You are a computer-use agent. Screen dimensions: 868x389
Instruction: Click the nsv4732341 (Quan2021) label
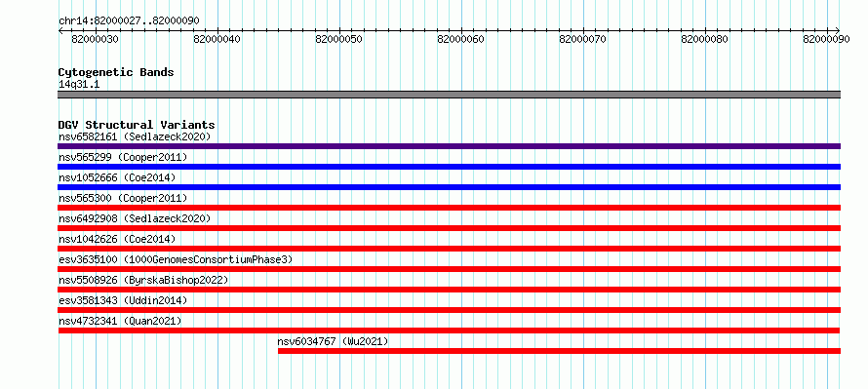pos(120,321)
